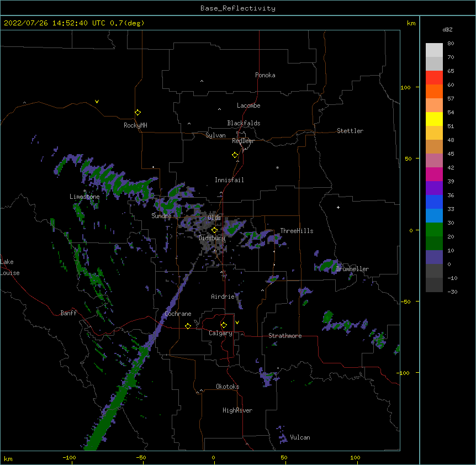Click the Base_Reflectivity title

238,8
